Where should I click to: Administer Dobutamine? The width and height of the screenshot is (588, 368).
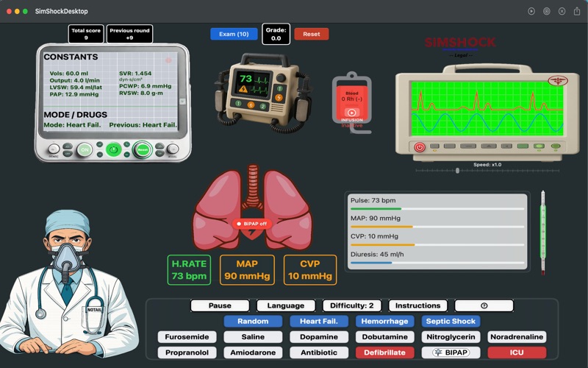tap(384, 337)
